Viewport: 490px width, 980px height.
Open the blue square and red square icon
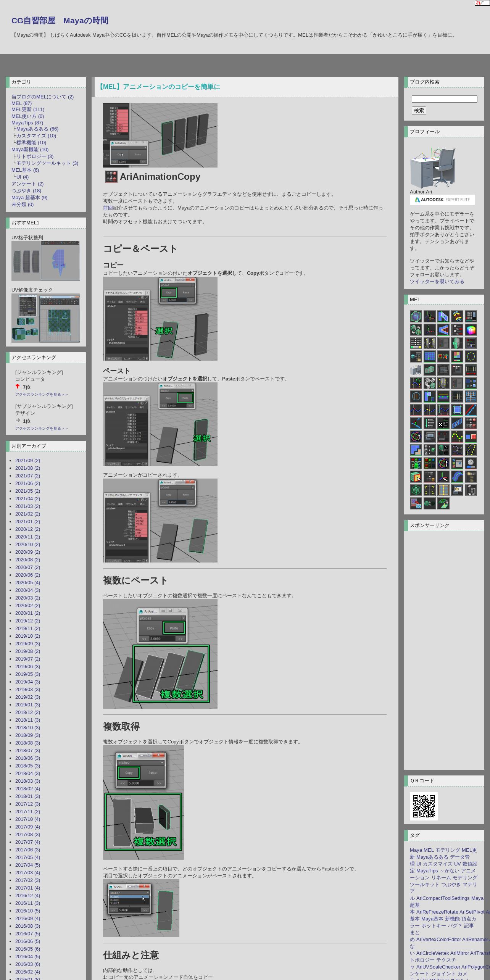[471, 437]
